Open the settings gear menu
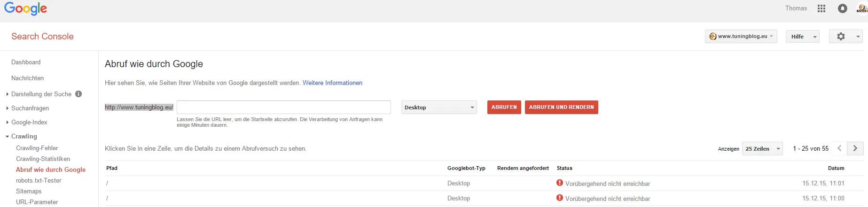Image resolution: width=868 pixels, height=207 pixels. point(846,36)
